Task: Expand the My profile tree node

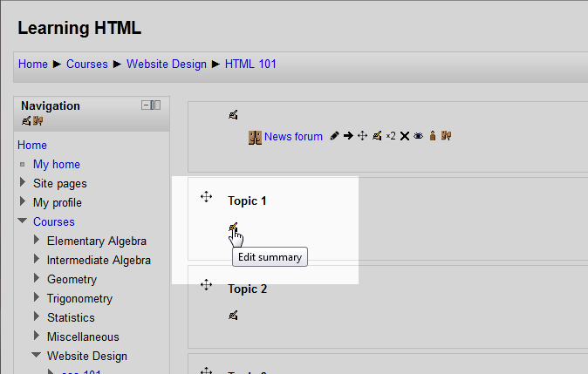Action: (23, 202)
